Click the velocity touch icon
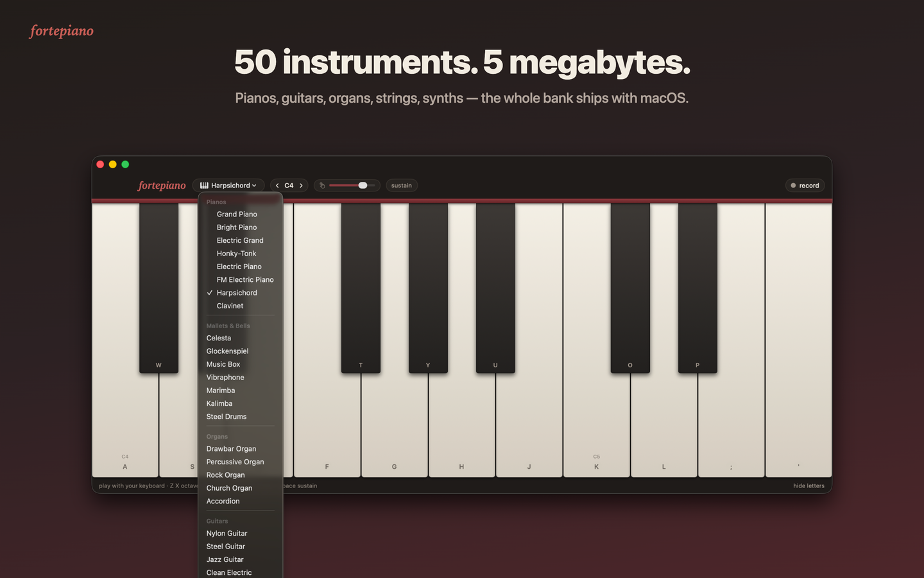 (x=322, y=186)
